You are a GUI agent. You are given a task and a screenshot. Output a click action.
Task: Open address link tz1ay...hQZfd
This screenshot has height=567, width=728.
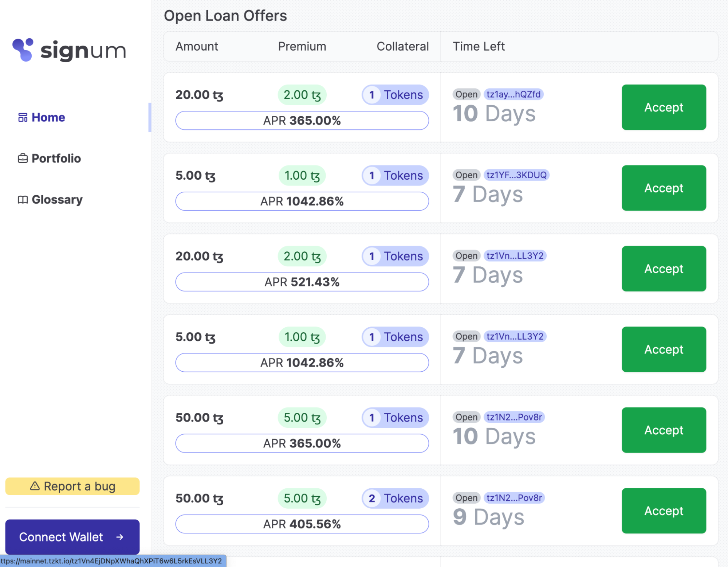point(513,94)
